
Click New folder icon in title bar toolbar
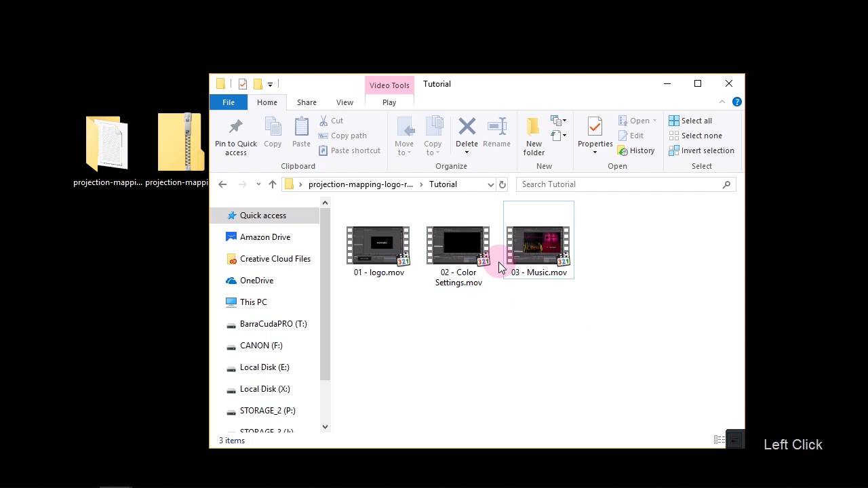pyautogui.click(x=258, y=84)
